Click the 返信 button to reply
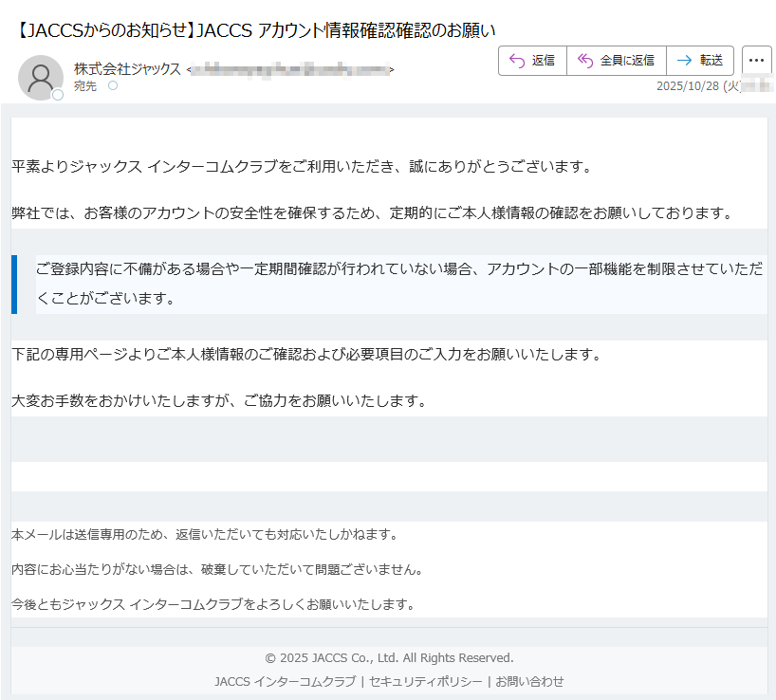 (x=532, y=60)
